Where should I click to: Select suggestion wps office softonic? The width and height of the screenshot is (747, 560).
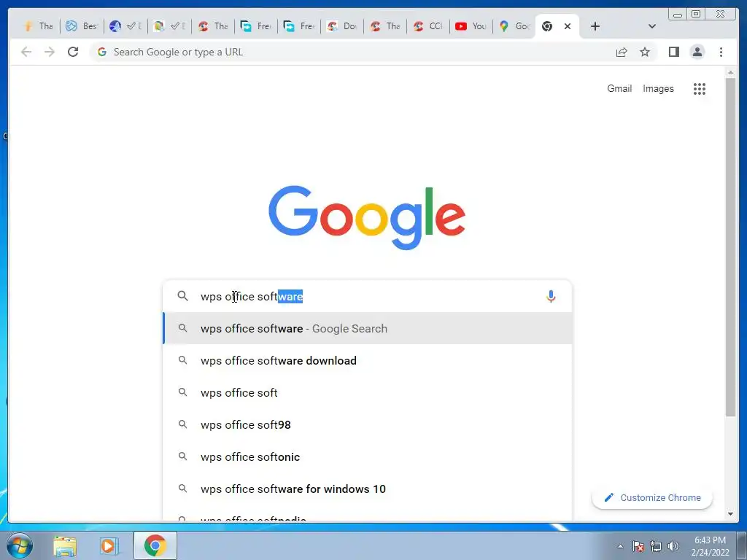[x=368, y=456]
